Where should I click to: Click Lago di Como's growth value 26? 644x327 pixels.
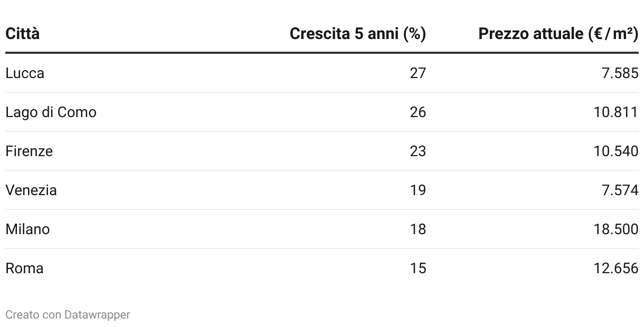(418, 112)
